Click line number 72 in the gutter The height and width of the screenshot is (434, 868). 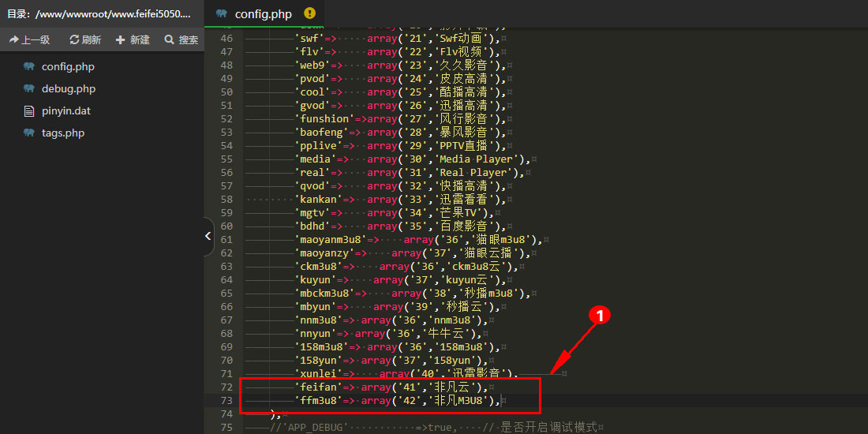coord(226,387)
